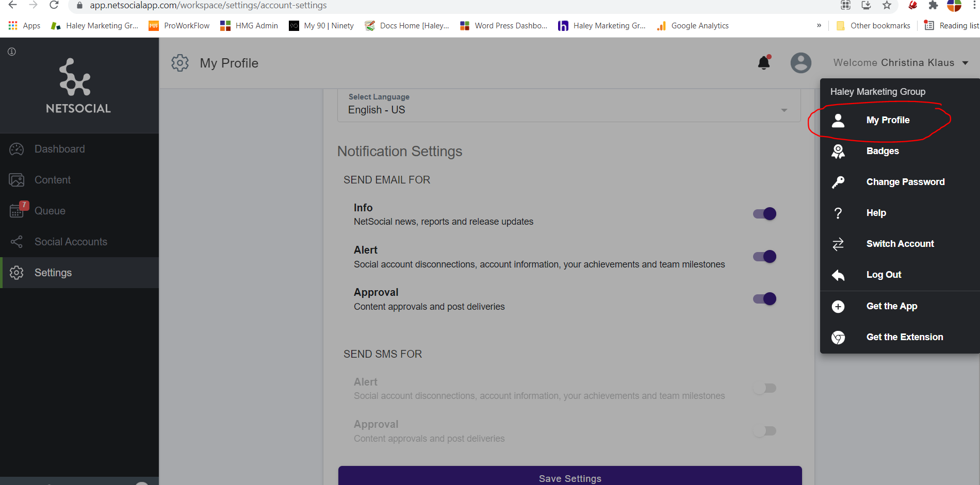Open the ProWorkFlow bookmark
Viewport: 980px width, 485px height.
pos(179,26)
